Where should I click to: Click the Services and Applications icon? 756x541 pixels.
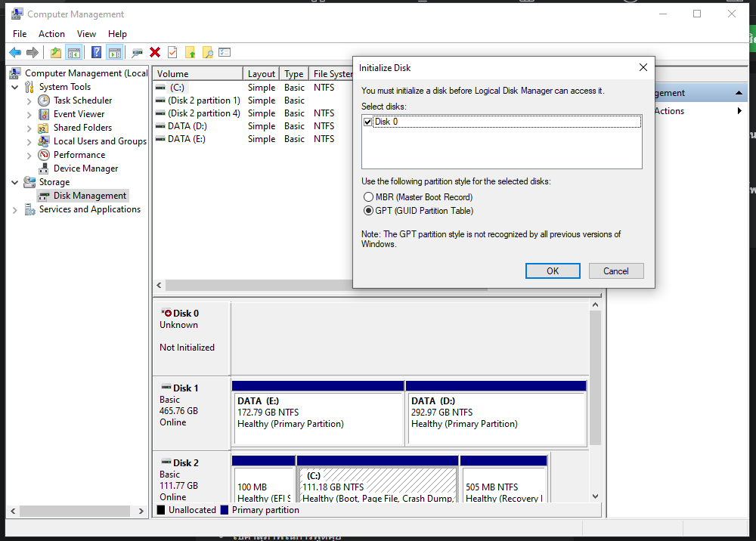pos(30,209)
